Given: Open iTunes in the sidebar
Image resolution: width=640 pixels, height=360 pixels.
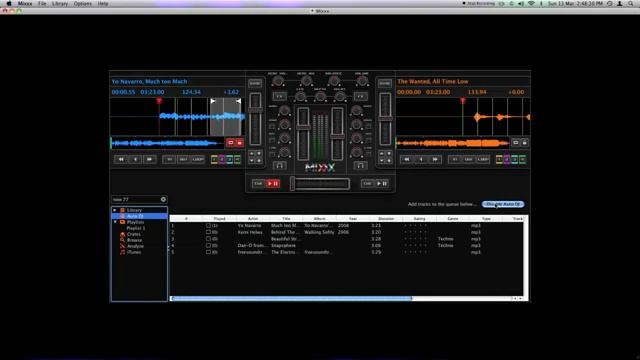Looking at the screenshot, I should tap(134, 252).
